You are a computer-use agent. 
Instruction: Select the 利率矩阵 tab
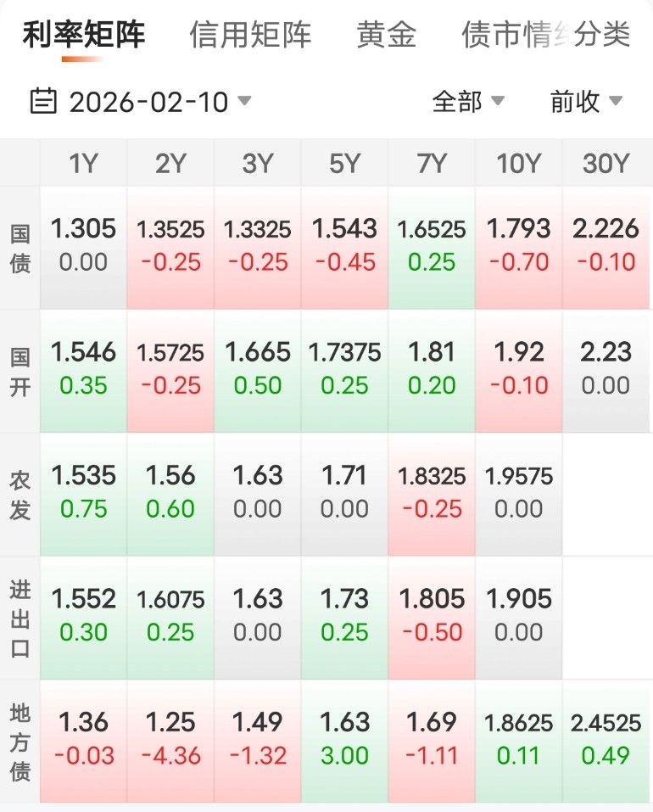tap(84, 35)
